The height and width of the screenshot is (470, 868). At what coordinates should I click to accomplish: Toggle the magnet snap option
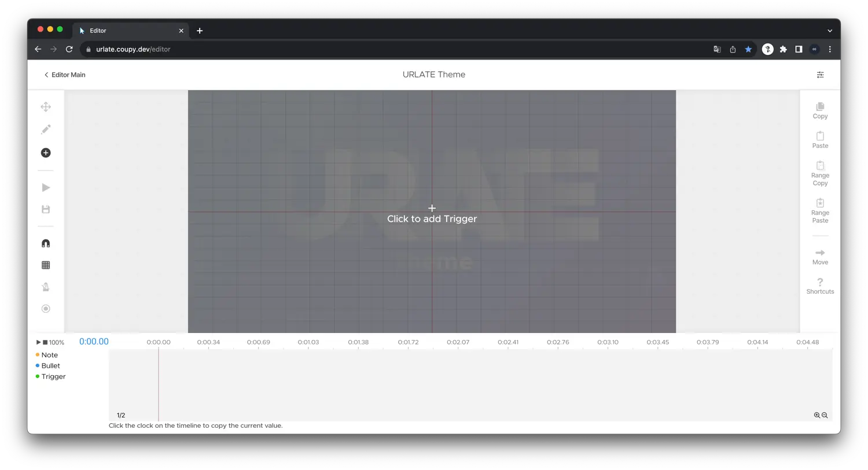pos(46,243)
